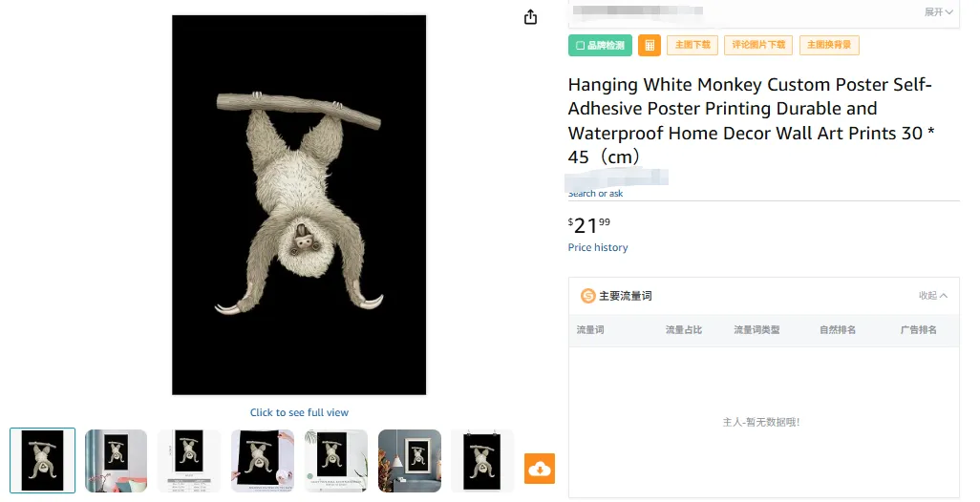Image resolution: width=980 pixels, height=502 pixels.
Task: Click the 评论图片下载 button
Action: pos(758,45)
